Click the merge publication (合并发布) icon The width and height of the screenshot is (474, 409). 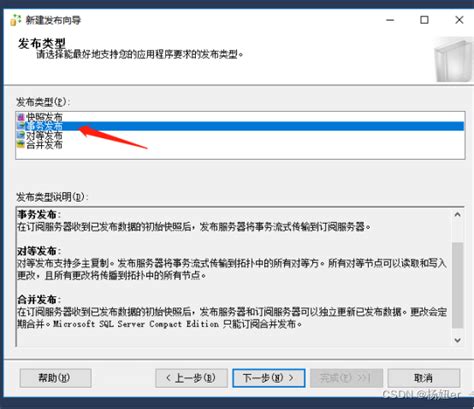point(21,145)
